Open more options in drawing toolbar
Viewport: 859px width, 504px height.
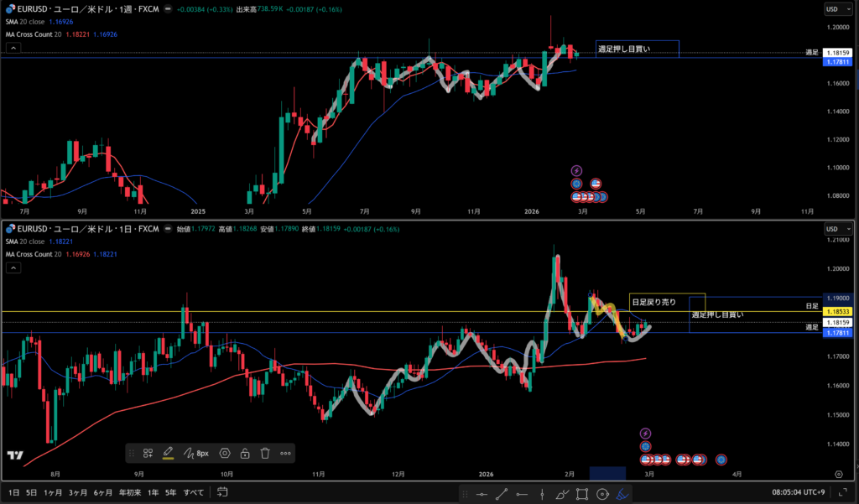pos(285,453)
